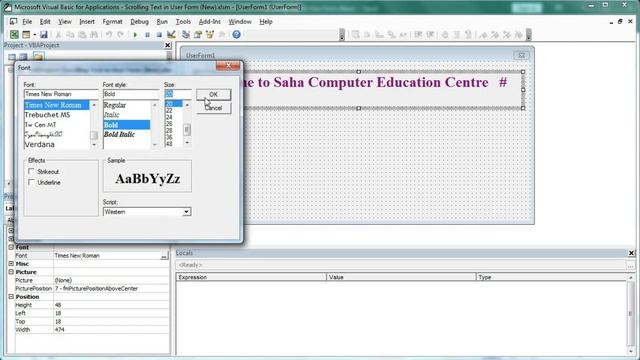Image resolution: width=640 pixels, height=360 pixels.
Task: Collapse the Picture category in Properties
Action: point(11,272)
